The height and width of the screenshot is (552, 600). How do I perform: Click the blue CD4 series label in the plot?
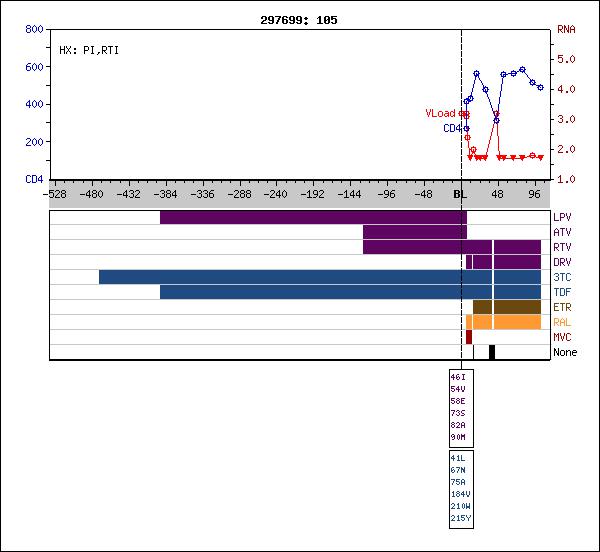click(452, 128)
